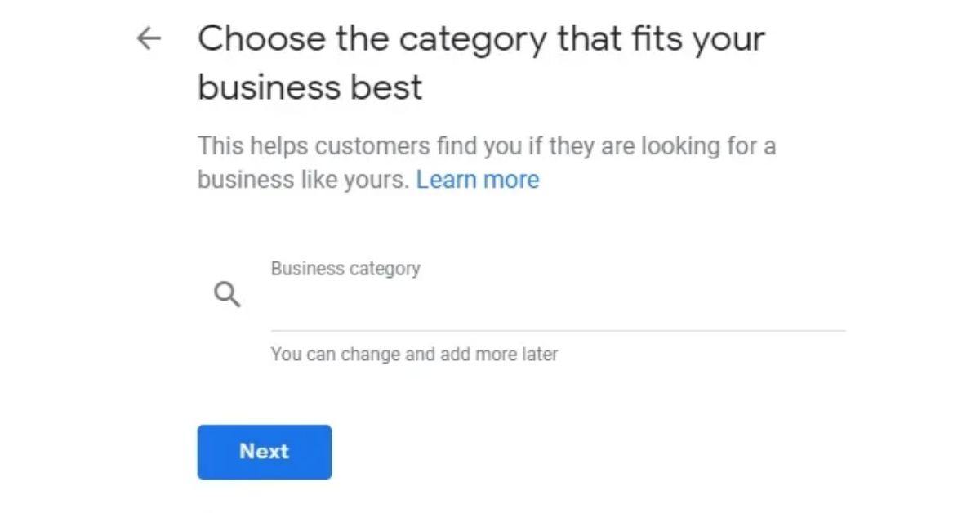Click the "Choose the category" heading line

481,39
